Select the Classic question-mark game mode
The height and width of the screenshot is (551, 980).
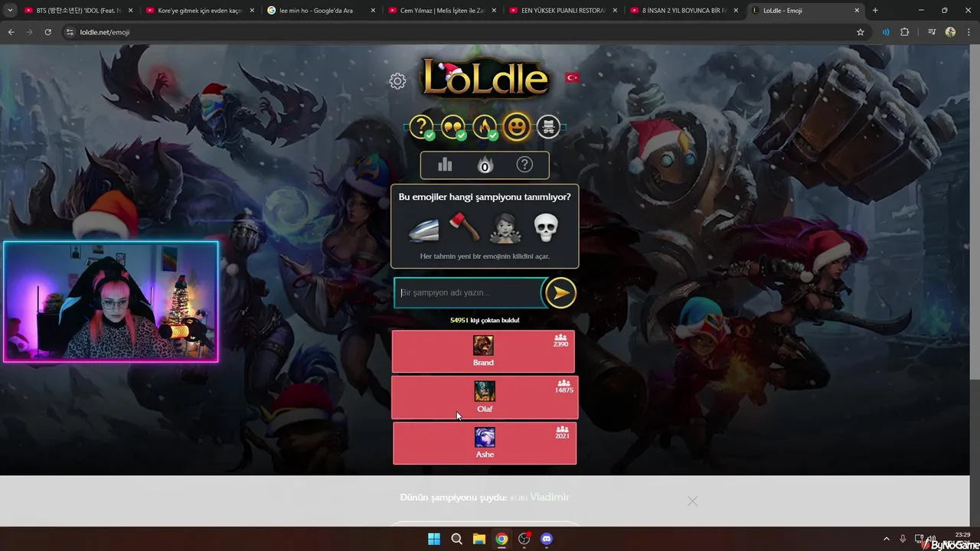pyautogui.click(x=421, y=127)
